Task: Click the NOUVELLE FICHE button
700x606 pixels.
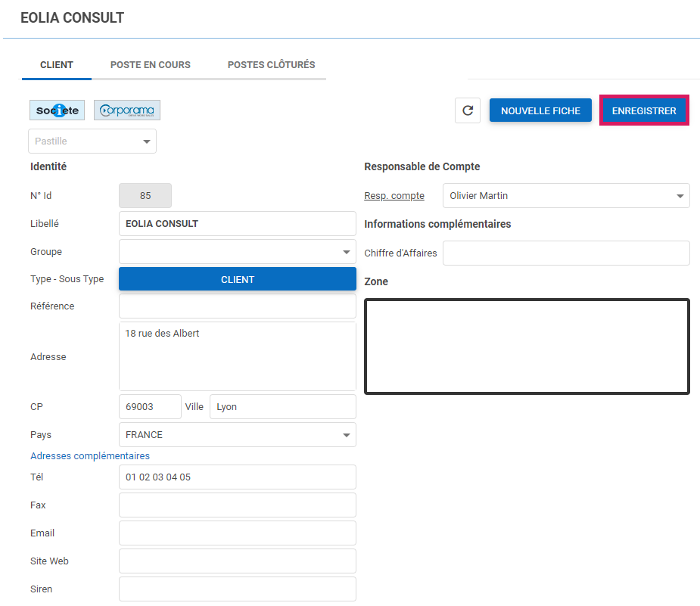Action: (540, 110)
